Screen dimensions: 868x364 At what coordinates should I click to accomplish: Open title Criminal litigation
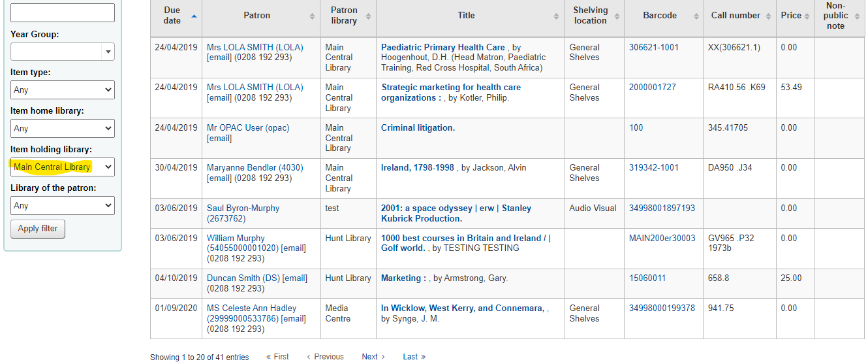coord(418,127)
